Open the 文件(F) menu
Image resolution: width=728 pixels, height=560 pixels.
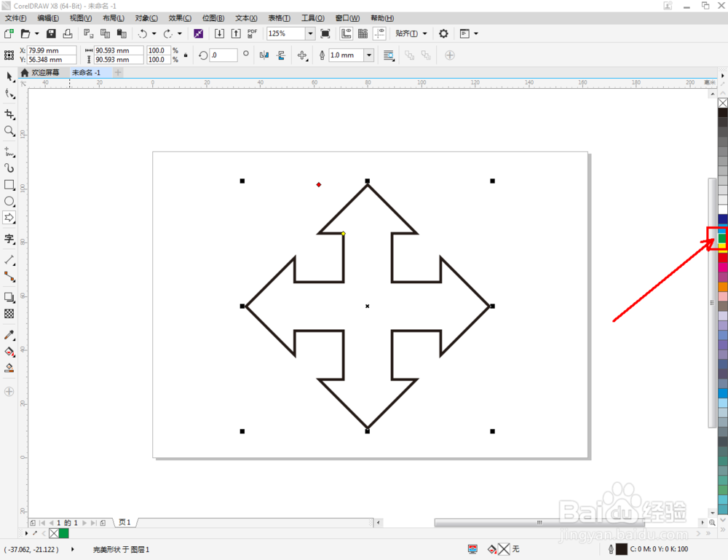[15, 18]
